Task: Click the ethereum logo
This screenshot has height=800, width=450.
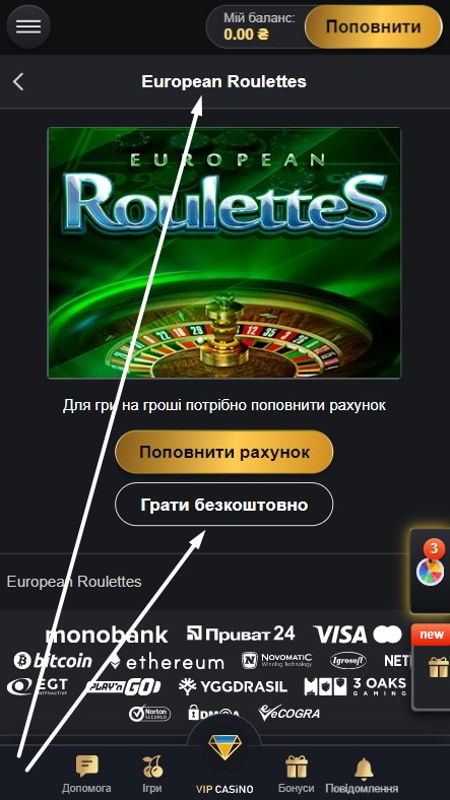Action: [x=167, y=662]
